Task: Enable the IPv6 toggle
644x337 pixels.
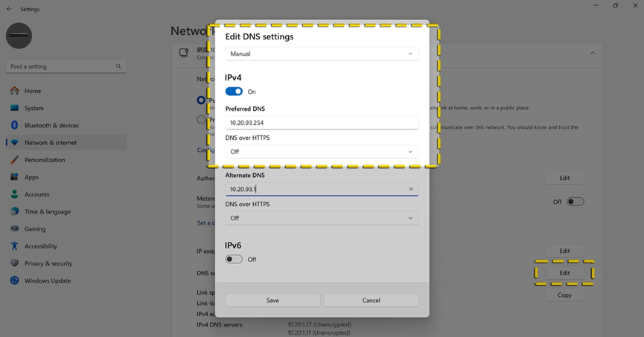Action: click(234, 260)
